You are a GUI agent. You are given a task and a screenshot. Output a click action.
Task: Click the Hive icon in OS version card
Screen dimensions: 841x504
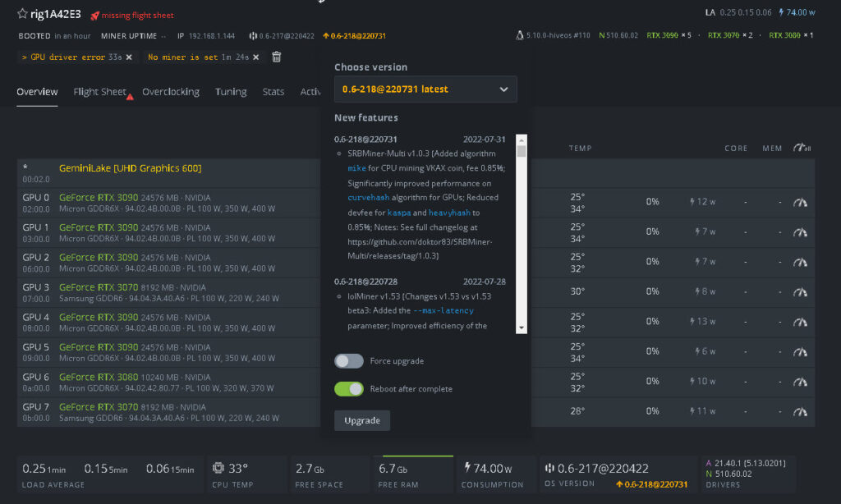click(x=549, y=468)
